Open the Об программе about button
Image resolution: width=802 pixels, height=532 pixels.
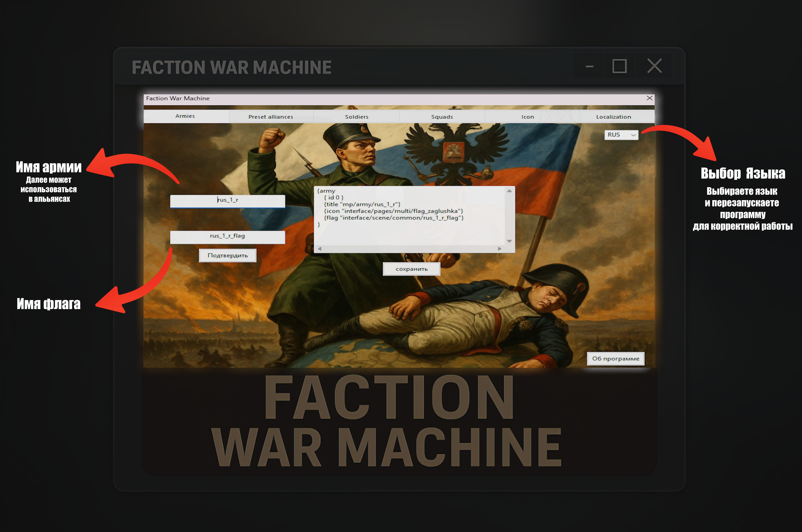coord(616,359)
